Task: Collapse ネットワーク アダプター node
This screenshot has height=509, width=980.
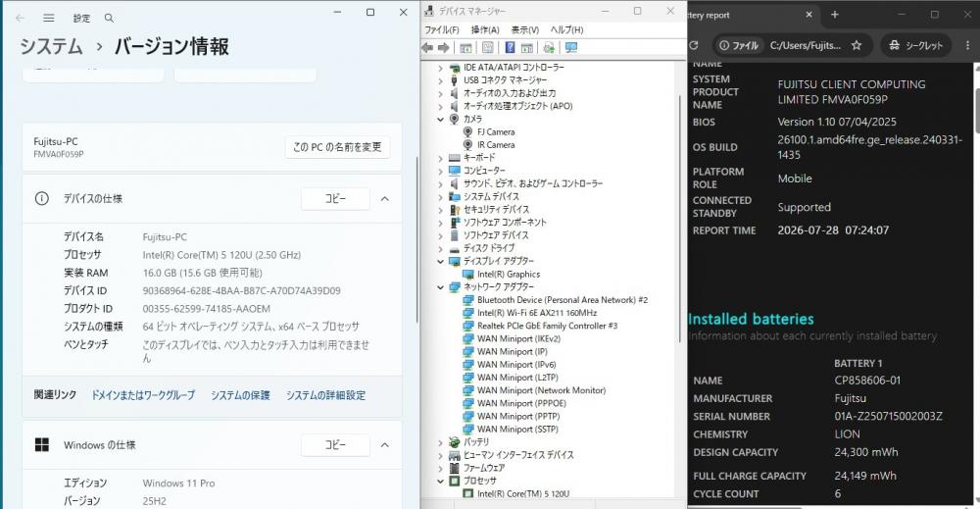Action: coord(440,287)
